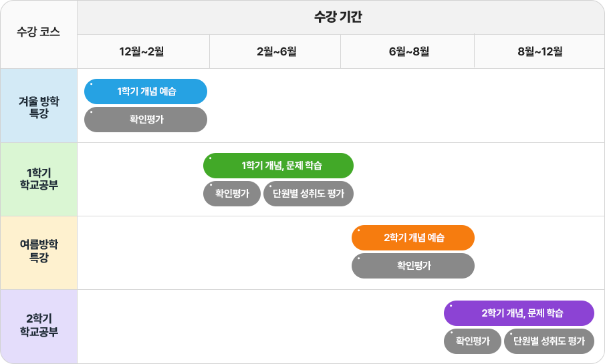The image size is (605, 364).
Task: Click the orange 2학기 개념 예습 pill
Action: point(413,238)
